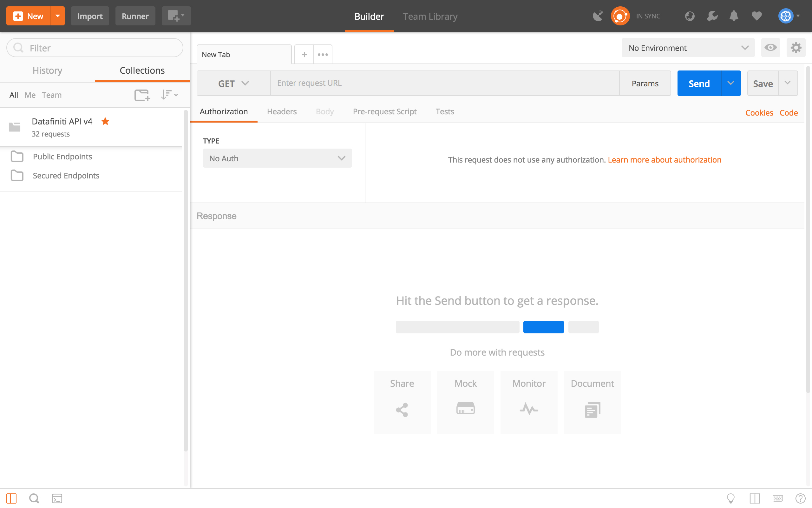The height and width of the screenshot is (508, 812).
Task: Click the Mock card
Action: point(465,403)
